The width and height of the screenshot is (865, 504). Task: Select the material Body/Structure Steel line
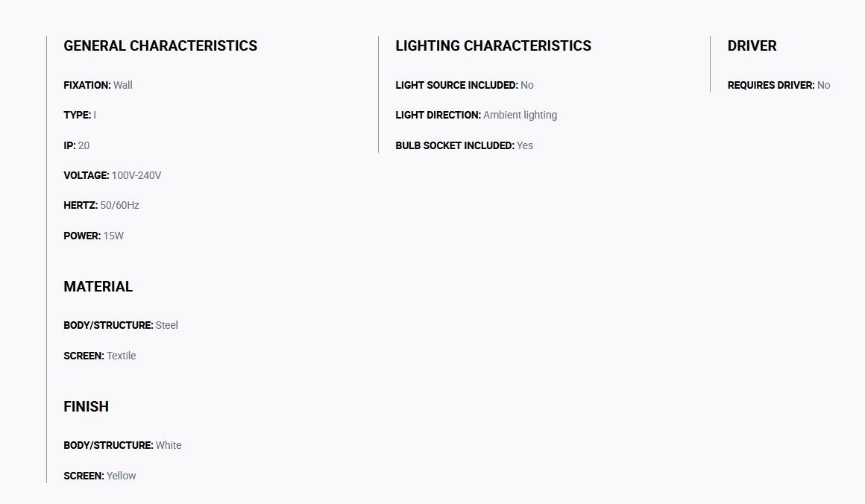(x=121, y=325)
